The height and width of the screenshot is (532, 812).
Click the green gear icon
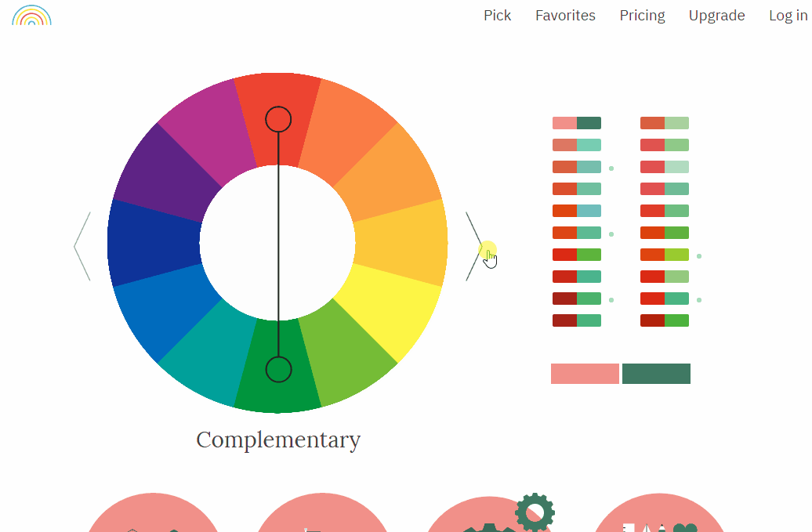(535, 512)
